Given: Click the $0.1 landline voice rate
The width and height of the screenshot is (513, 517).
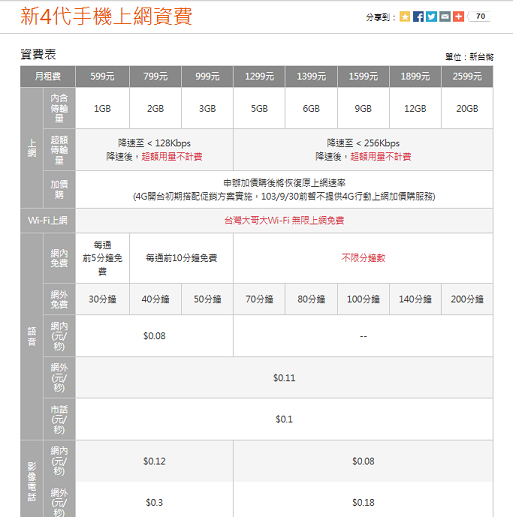Looking at the screenshot, I should pos(284,419).
